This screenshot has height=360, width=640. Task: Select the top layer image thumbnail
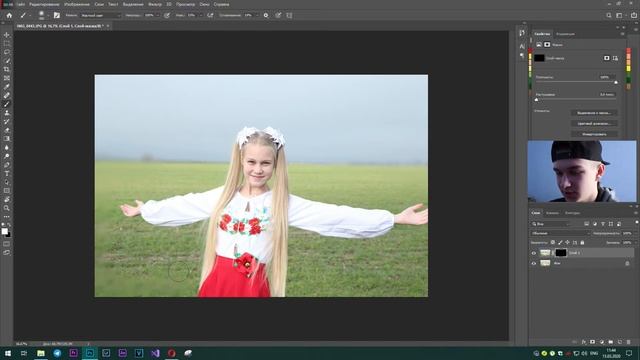545,253
